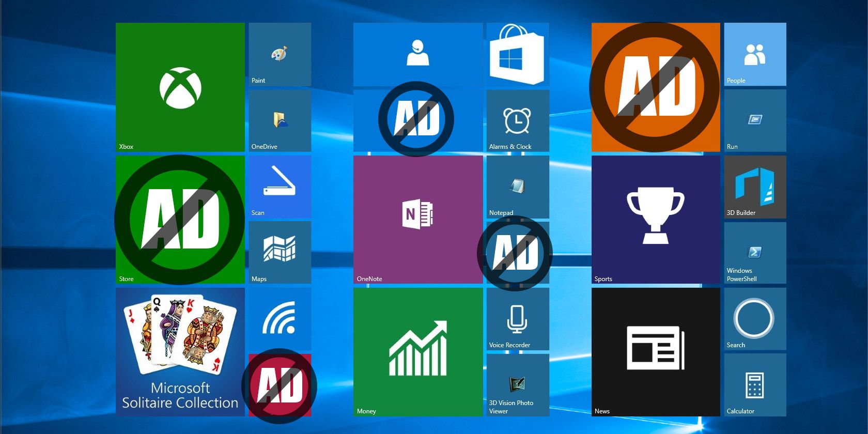Open the Search Cortana circle tile
The image size is (868, 434).
(755, 319)
